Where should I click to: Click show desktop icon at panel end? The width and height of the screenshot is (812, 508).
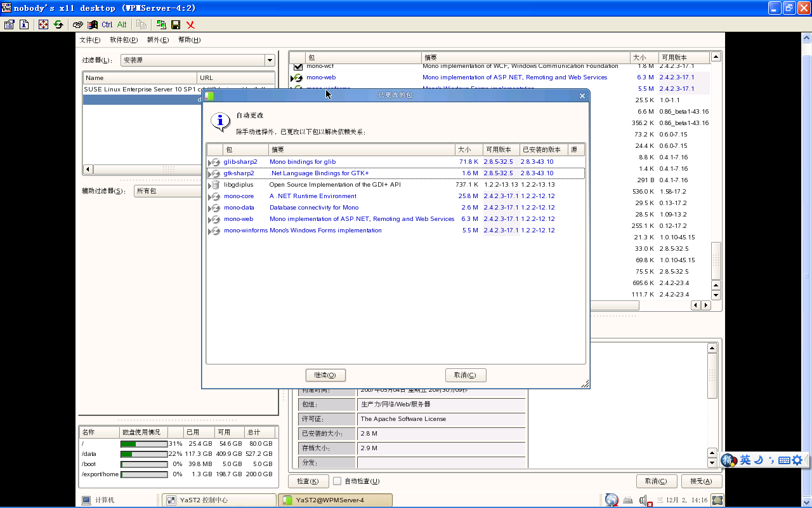click(717, 500)
